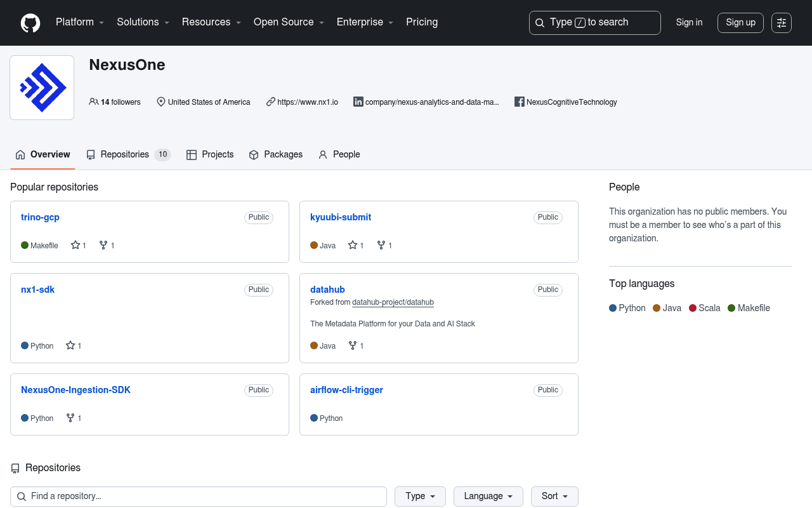Screen dimensions: 812x508
Task: Click the NexusOne organization avatar
Action: [42, 88]
